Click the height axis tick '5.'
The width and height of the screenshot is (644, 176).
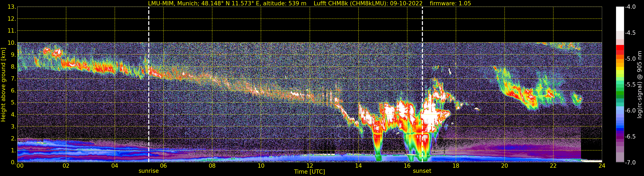(x=13, y=103)
